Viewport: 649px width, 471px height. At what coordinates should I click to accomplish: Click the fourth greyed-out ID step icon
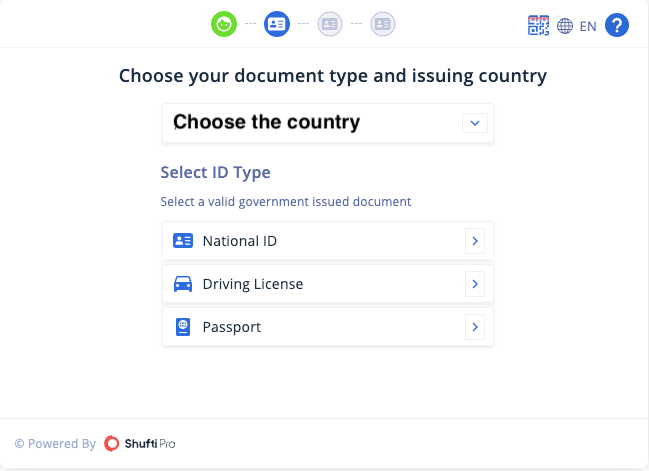383,24
